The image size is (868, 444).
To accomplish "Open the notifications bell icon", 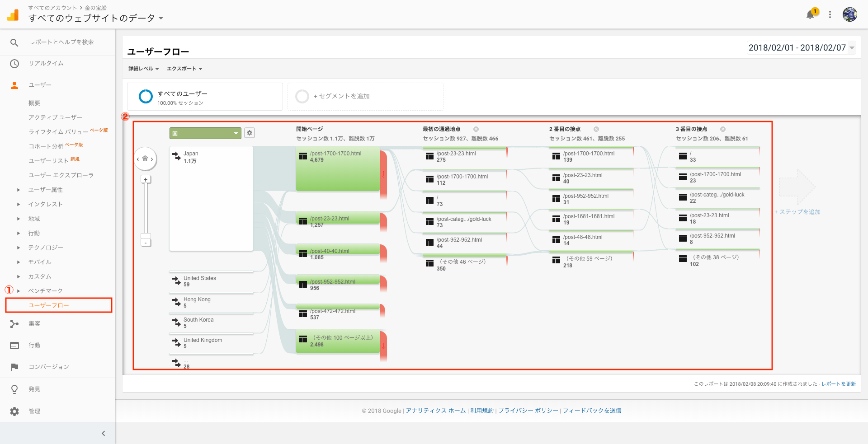I will 810,15.
